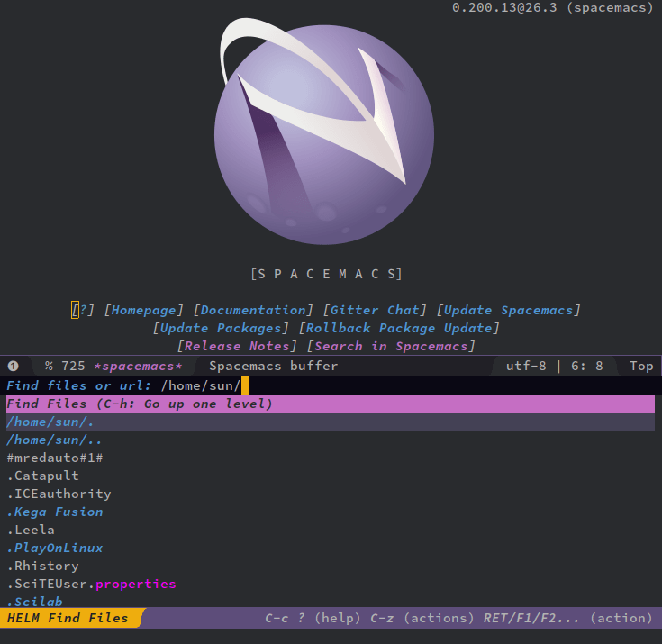Image resolution: width=662 pixels, height=644 pixels.
Task: Open the Homepage link
Action: tap(144, 311)
